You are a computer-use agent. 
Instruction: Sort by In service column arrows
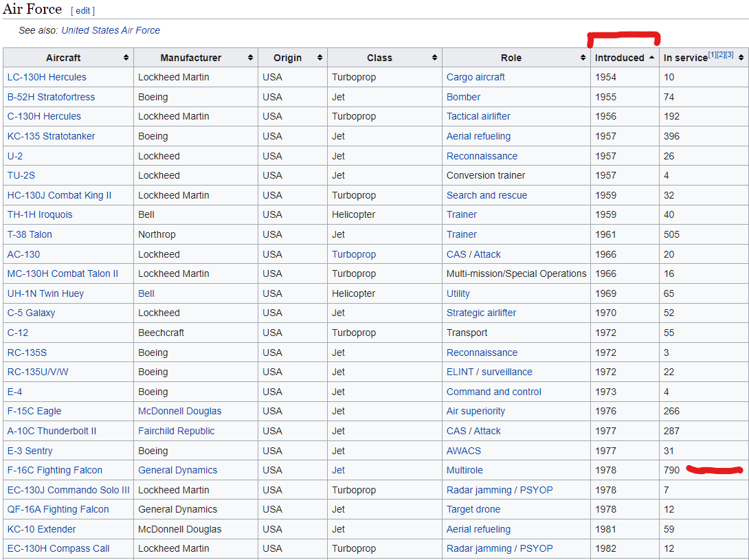(741, 57)
